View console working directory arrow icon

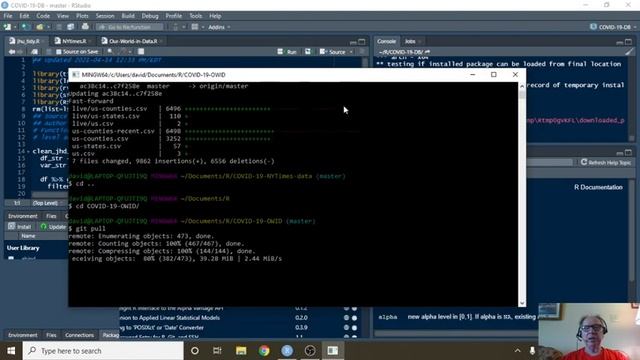[427, 52]
